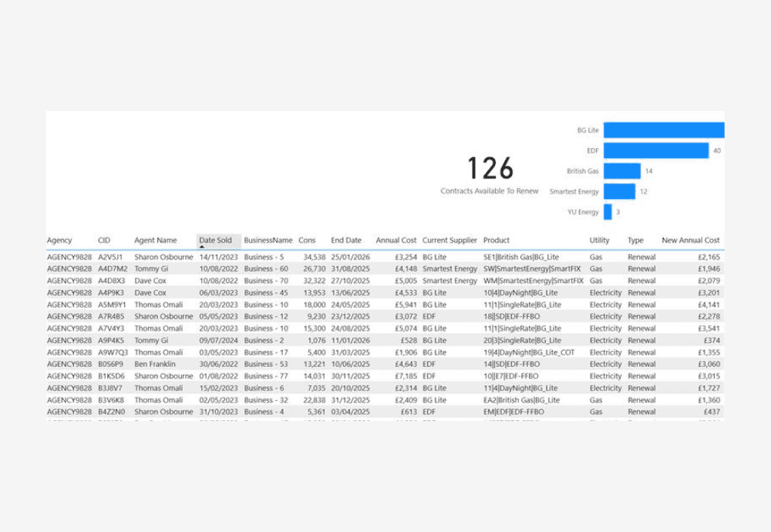Filter by the Smartest Energy chart bar
Screen dimensions: 771x532
tap(620, 191)
